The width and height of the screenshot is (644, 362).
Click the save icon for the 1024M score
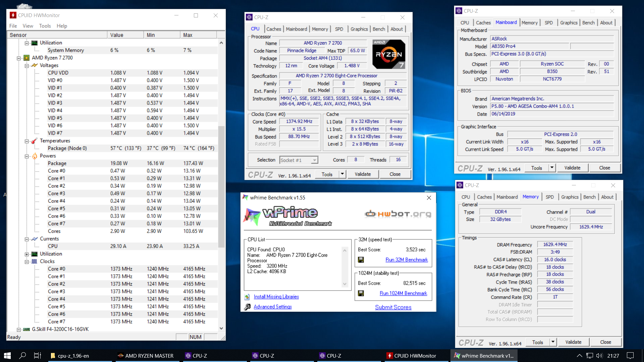point(361,293)
